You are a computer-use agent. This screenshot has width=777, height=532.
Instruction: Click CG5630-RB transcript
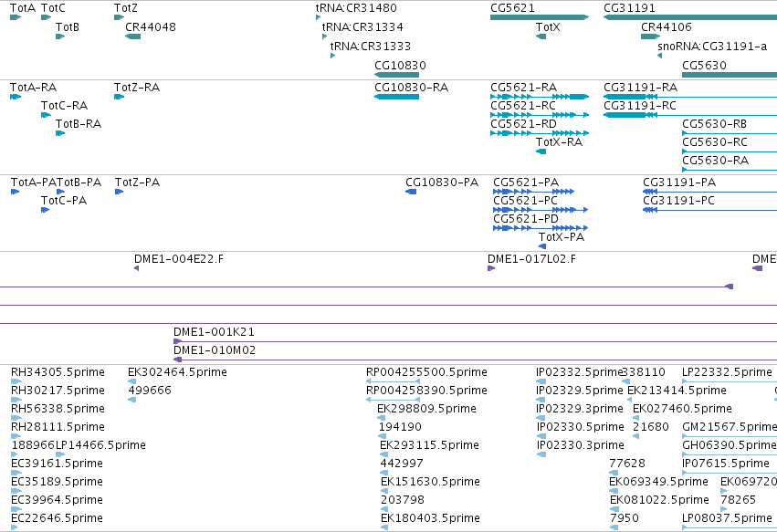(x=730, y=133)
